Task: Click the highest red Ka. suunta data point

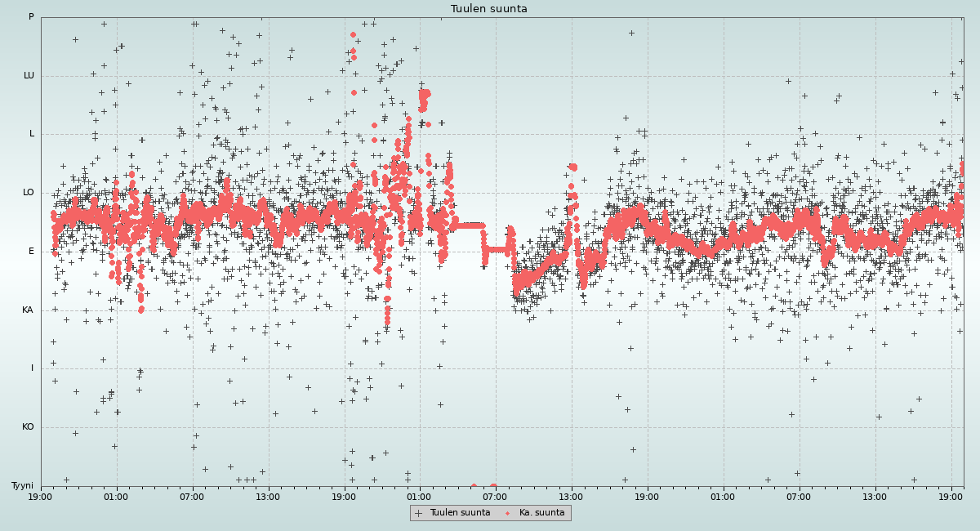Action: pyautogui.click(x=353, y=35)
